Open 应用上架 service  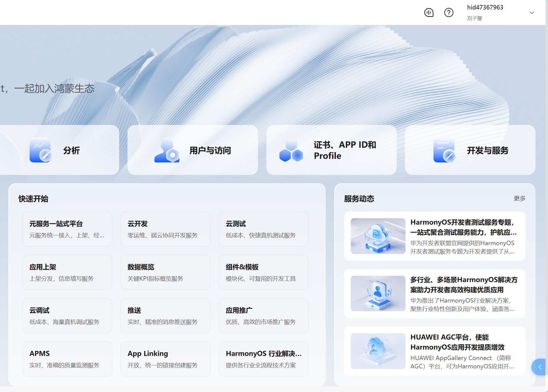[x=67, y=272]
